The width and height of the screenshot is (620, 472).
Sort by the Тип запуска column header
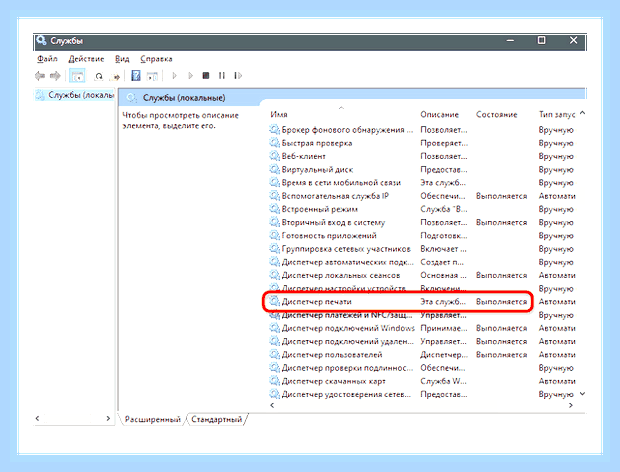[x=557, y=115]
